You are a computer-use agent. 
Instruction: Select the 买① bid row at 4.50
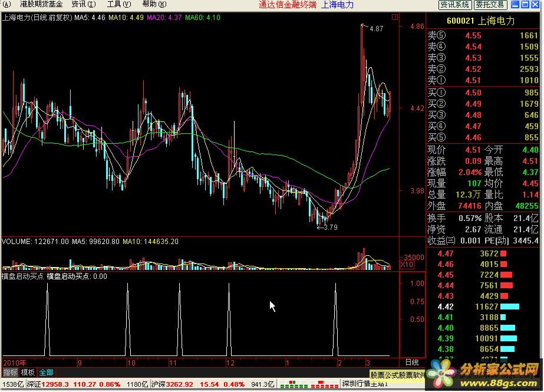coord(483,93)
